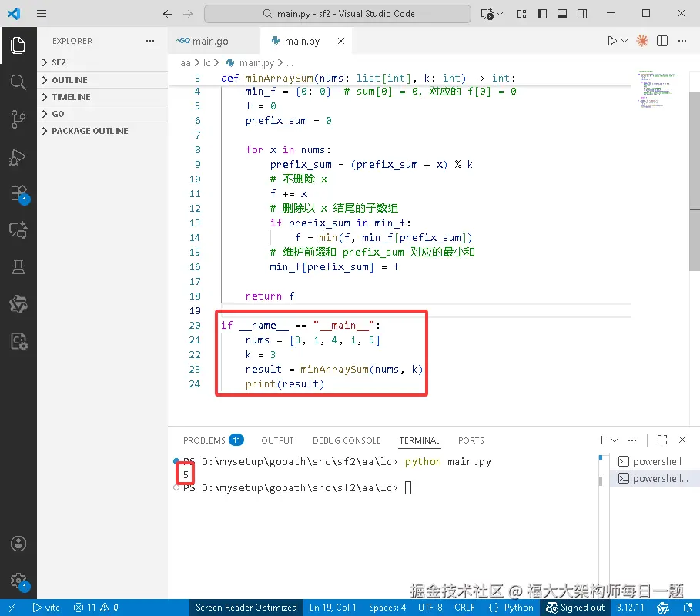Click the title bar search box

tap(337, 14)
